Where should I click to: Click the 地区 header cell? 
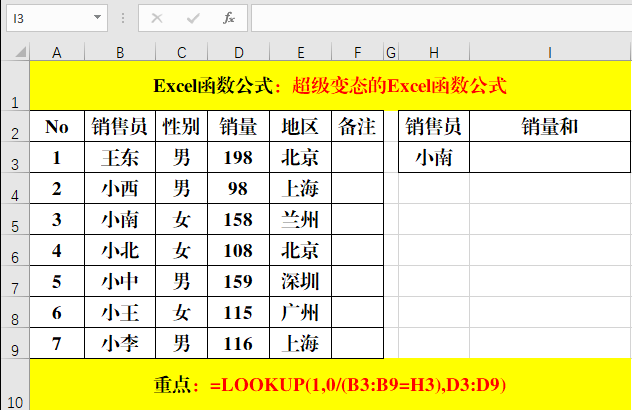pos(301,126)
